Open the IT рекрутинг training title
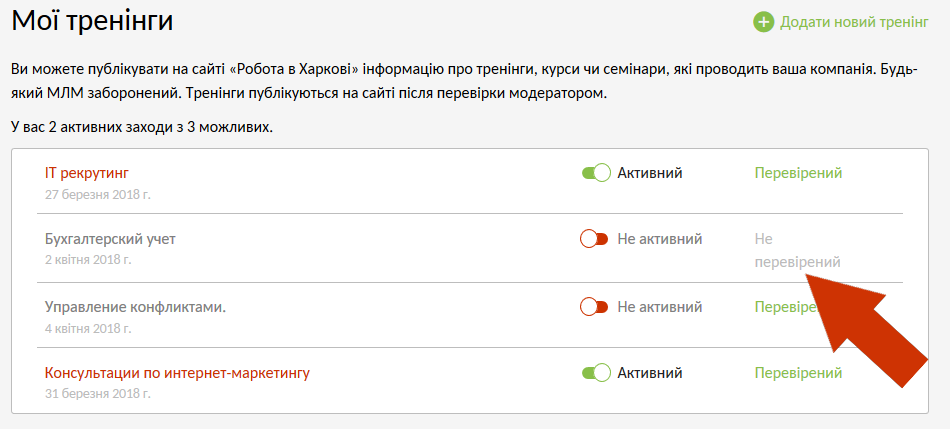The image size is (950, 429). click(x=87, y=173)
